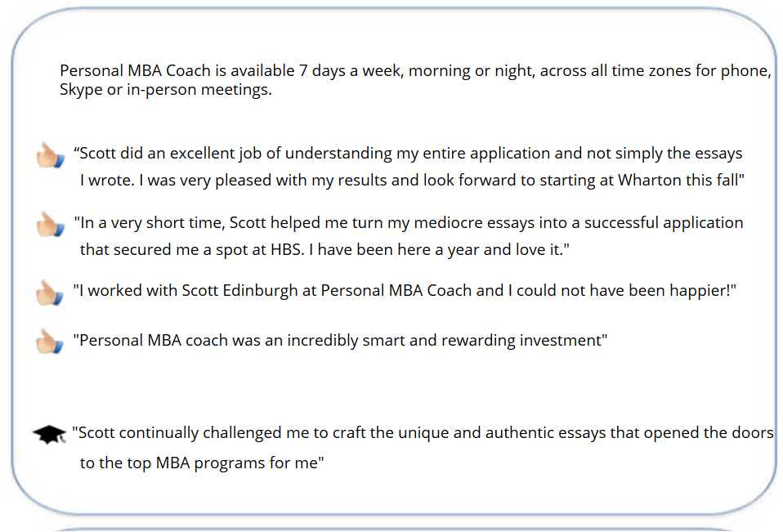Screen dimensions: 783x532
Task: Click 'could not have been happier!' text
Action: 626,290
